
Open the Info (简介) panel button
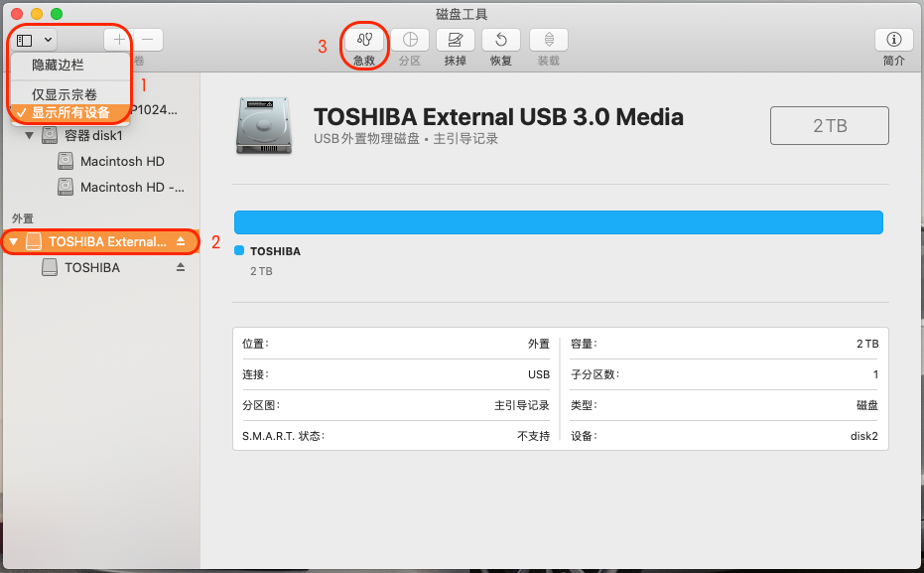pyautogui.click(x=893, y=40)
